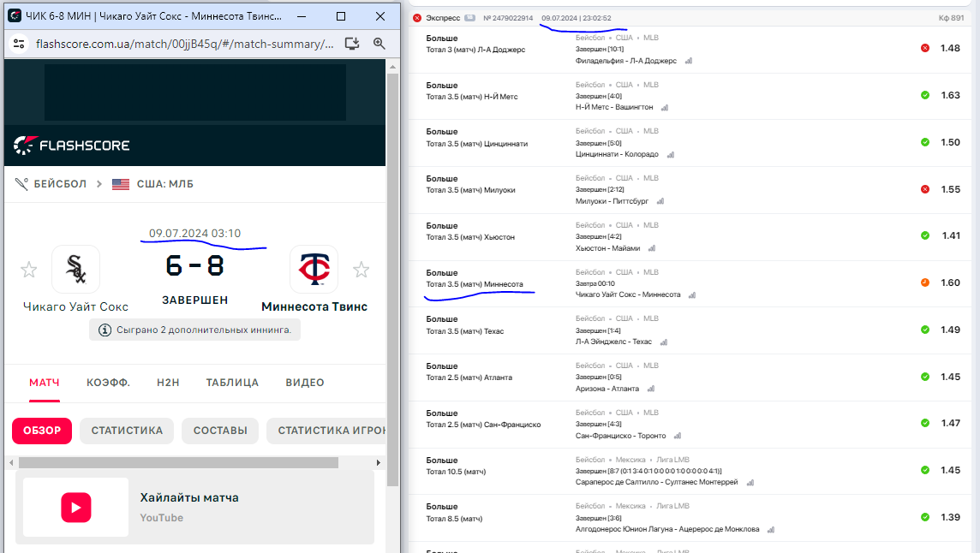This screenshot has height=553, width=980.
Task: Click the install app icon in address bar
Action: (352, 44)
